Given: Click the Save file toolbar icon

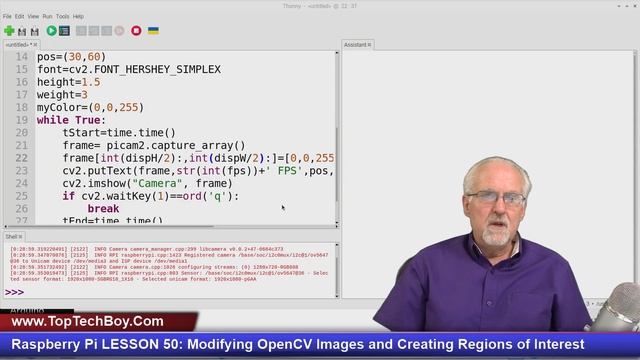Looking at the screenshot, I should 35,31.
